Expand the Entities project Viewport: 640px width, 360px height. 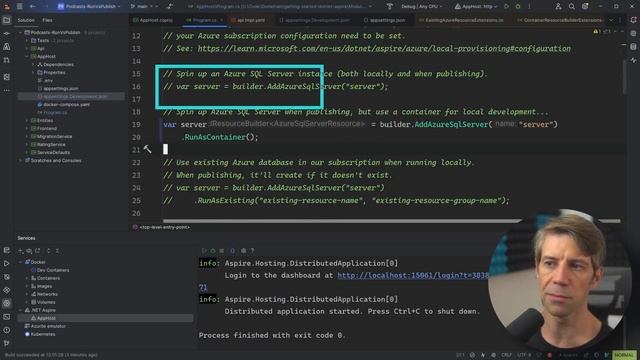tap(27, 120)
